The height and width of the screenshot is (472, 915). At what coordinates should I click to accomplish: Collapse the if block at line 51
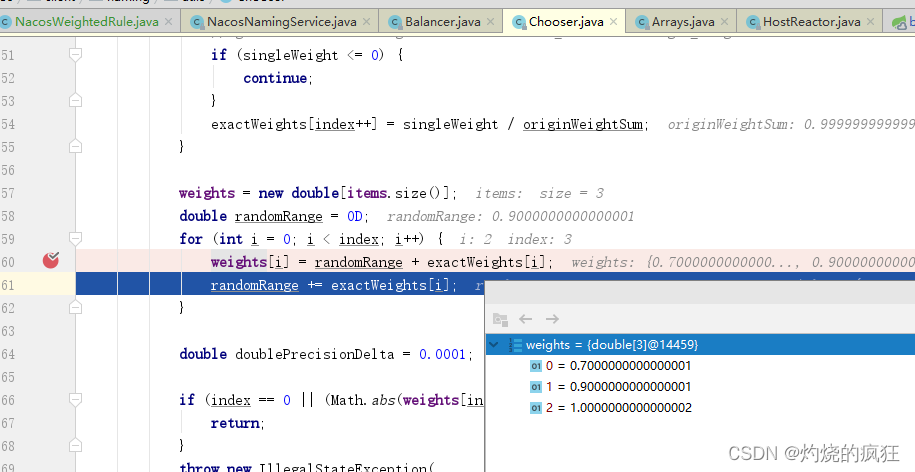coord(75,55)
